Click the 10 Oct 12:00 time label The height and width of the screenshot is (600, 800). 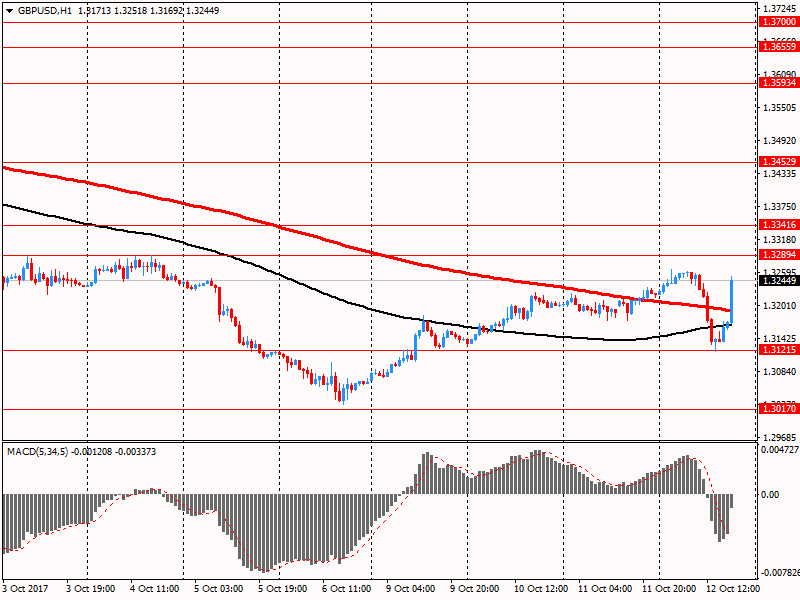[x=541, y=589]
